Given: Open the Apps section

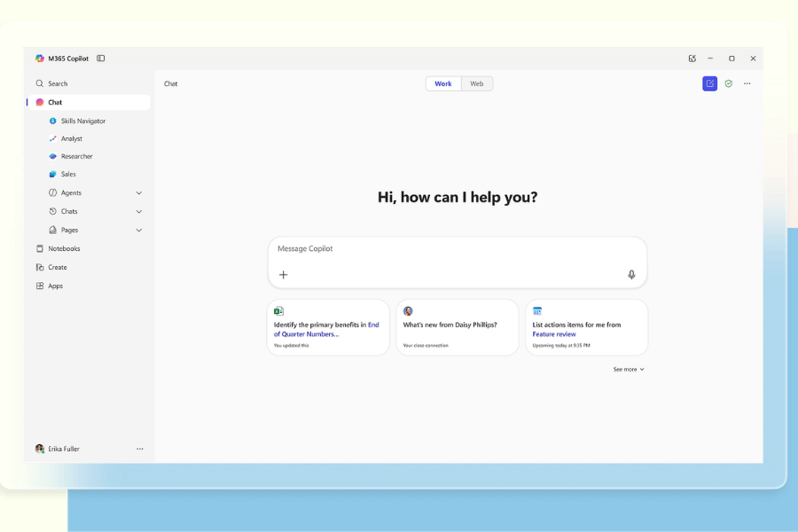Looking at the screenshot, I should pos(55,286).
